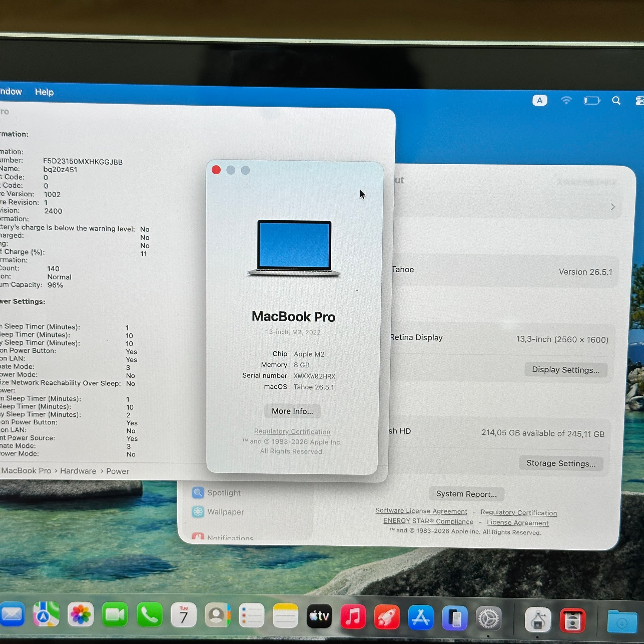Click the 8 GB memory value

(302, 365)
